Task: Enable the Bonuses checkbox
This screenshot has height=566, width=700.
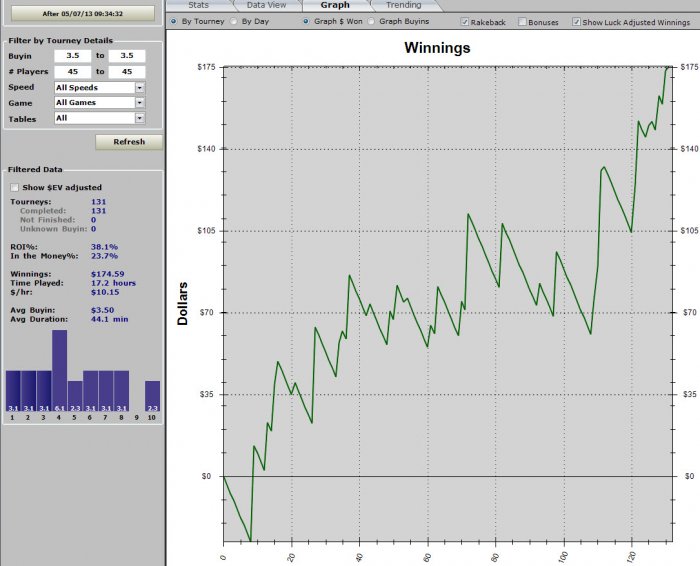Action: pyautogui.click(x=522, y=22)
